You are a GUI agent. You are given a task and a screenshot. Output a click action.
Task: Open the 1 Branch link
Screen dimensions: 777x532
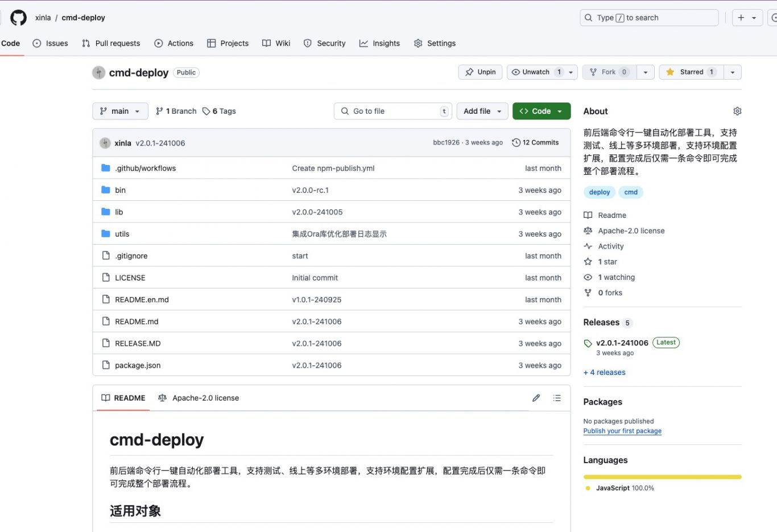pos(176,111)
